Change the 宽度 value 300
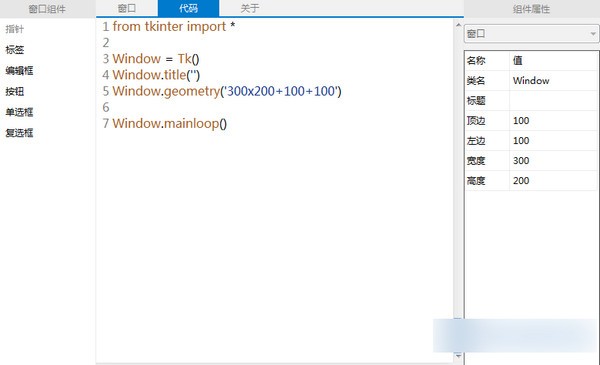 [x=553, y=161]
